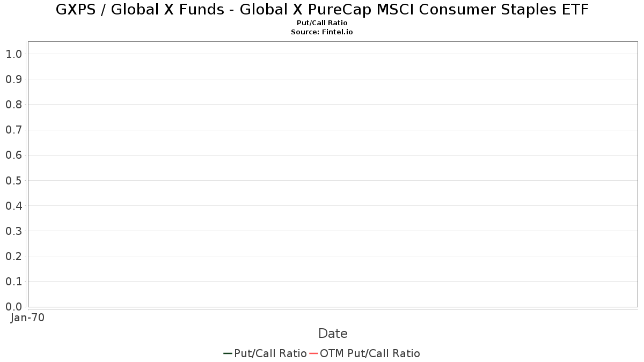Select the 0.1 y-axis tick label
The width and height of the screenshot is (644, 362).
(13, 282)
